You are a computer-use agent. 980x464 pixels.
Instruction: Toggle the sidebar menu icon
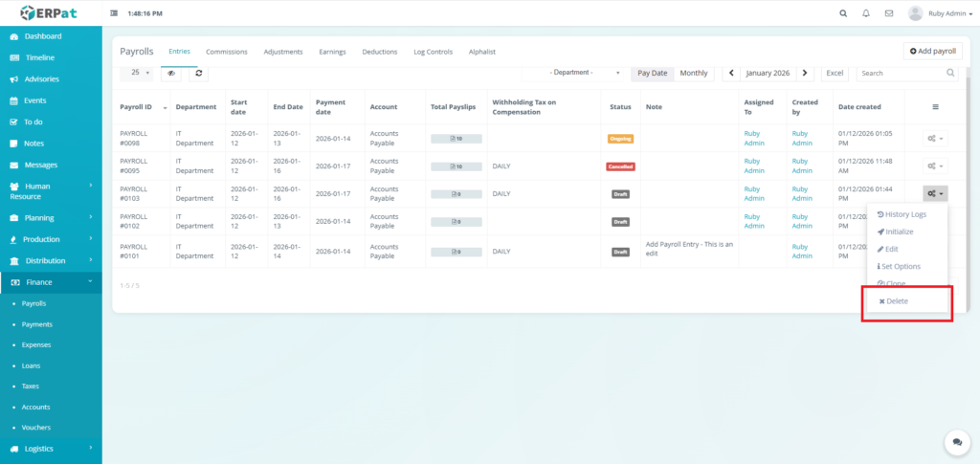pyautogui.click(x=115, y=13)
